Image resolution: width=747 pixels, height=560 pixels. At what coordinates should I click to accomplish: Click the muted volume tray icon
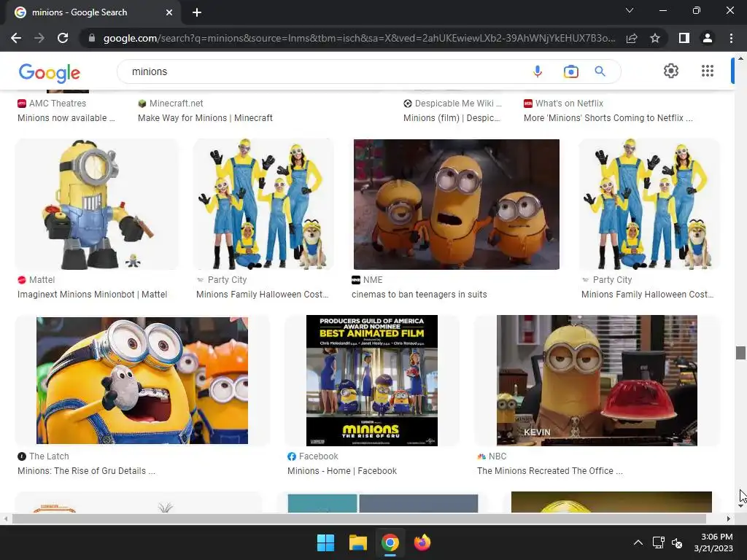tap(677, 542)
